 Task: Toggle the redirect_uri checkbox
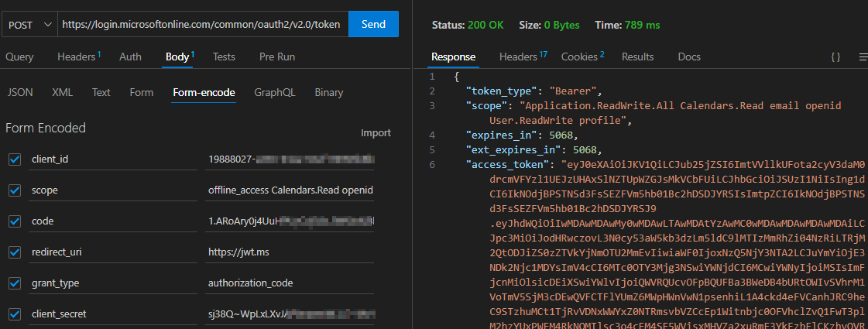point(15,252)
